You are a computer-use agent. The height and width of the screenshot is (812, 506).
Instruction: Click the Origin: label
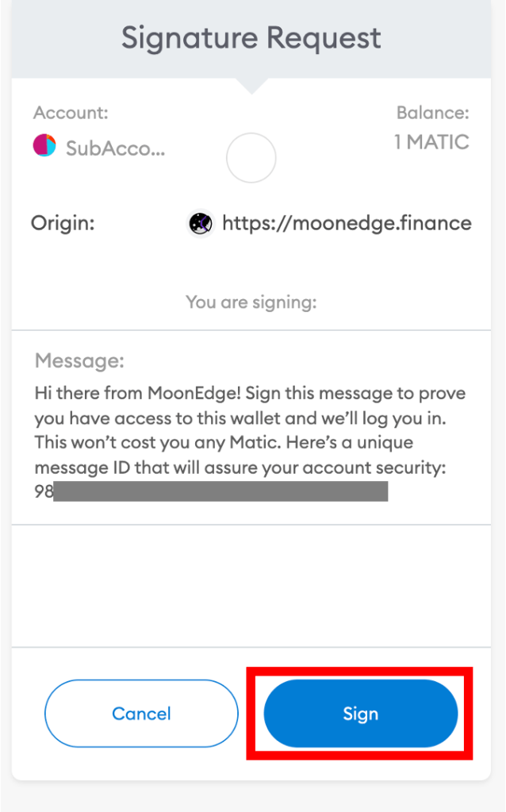(63, 224)
